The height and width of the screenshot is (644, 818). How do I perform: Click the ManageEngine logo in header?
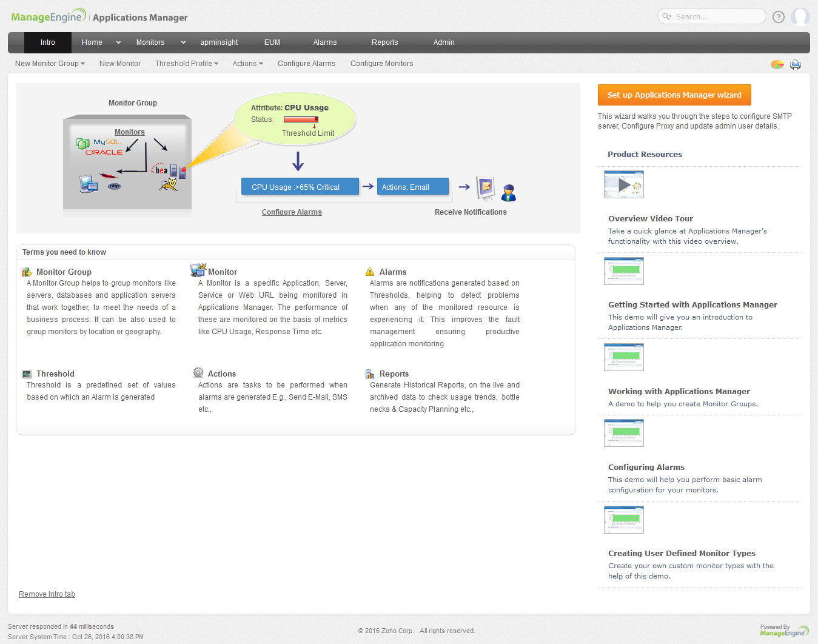coord(49,16)
